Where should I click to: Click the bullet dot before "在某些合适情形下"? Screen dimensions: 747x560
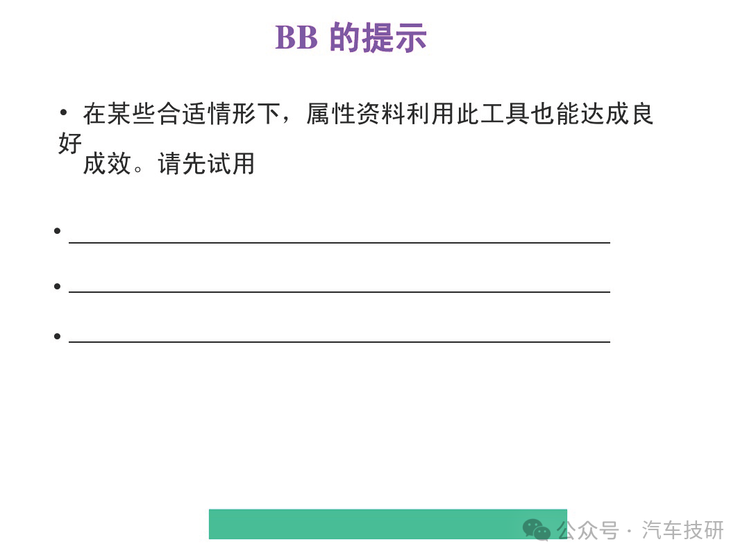[x=63, y=112]
